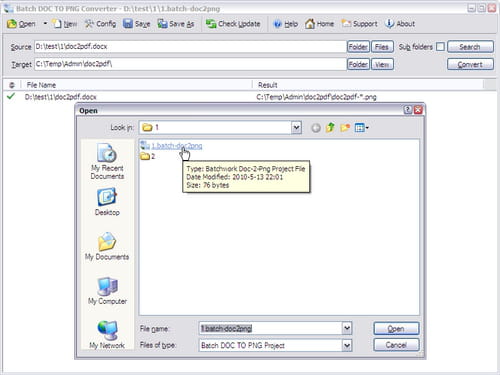Open Support from the toolbar
This screenshot has width=500, height=375.
(359, 24)
